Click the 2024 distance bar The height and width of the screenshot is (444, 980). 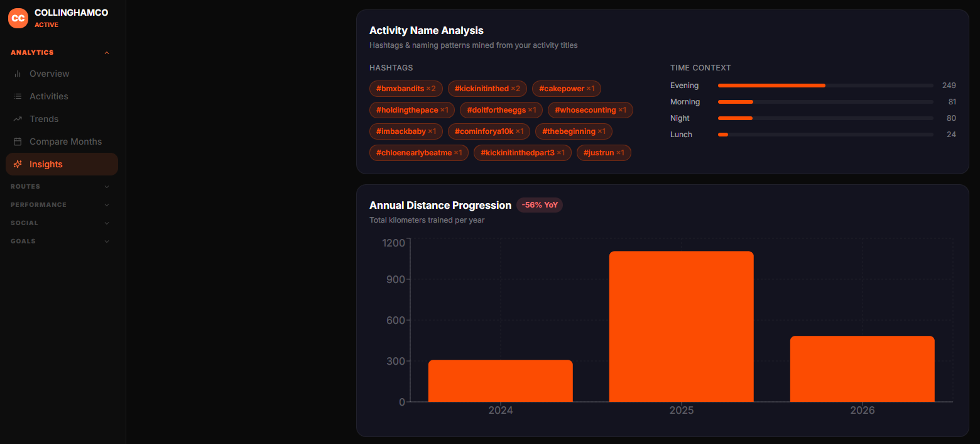(x=501, y=381)
